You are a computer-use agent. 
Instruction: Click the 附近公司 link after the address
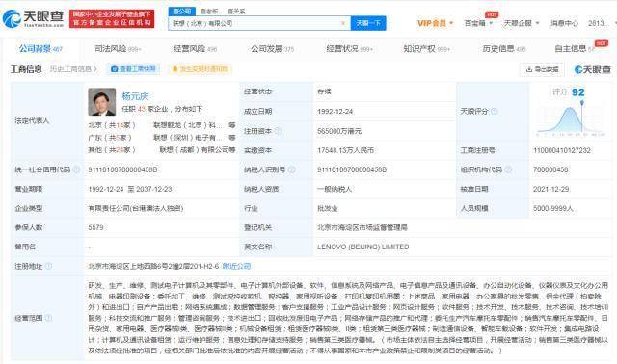point(236,266)
